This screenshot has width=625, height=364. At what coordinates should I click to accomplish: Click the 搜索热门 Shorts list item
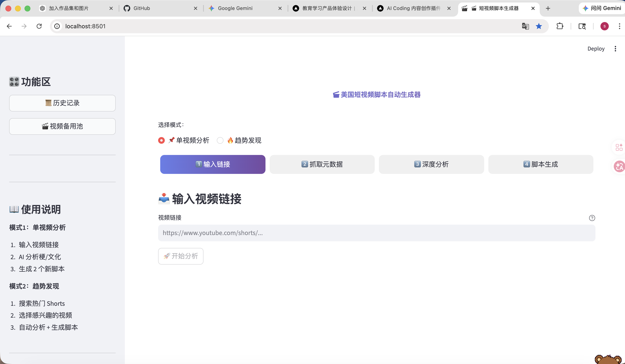click(x=42, y=303)
